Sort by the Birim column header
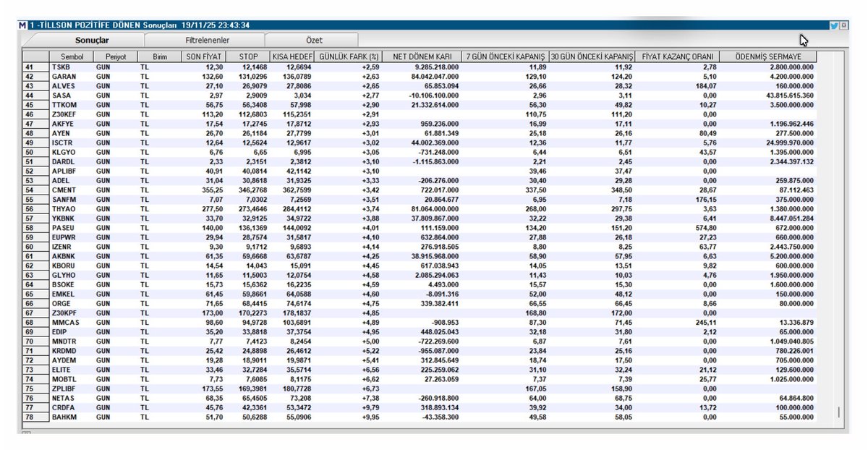The width and height of the screenshot is (868, 450). click(158, 56)
